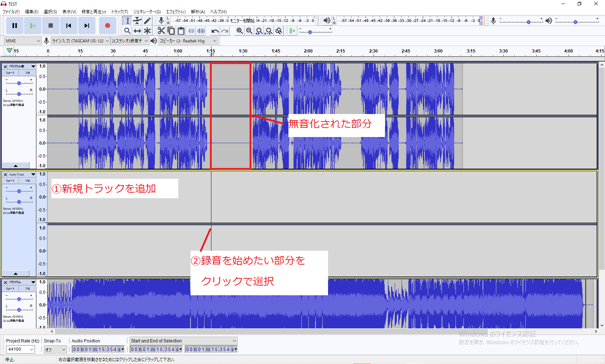Click the Undo arrow icon
The width and height of the screenshot is (605, 364).
tap(215, 31)
